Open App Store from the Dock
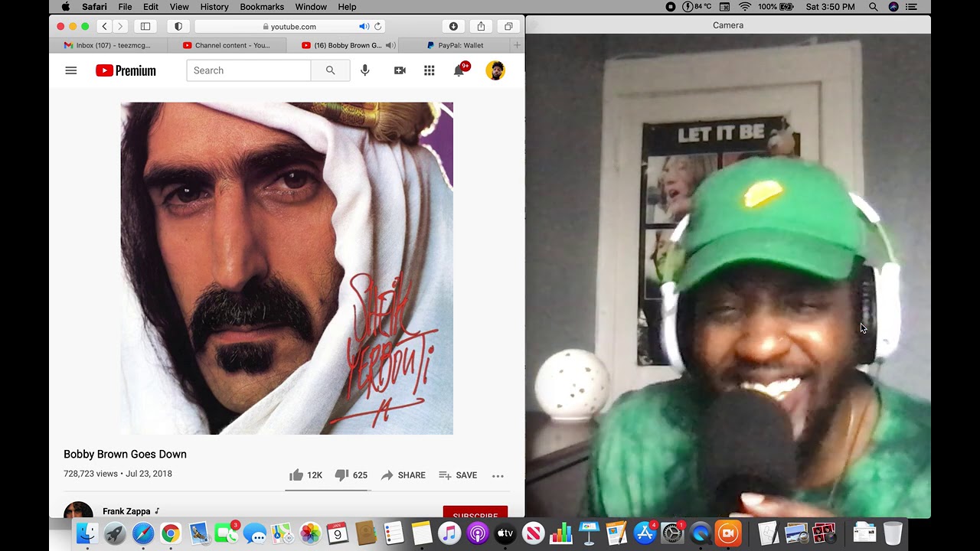The width and height of the screenshot is (980, 551). coord(645,533)
